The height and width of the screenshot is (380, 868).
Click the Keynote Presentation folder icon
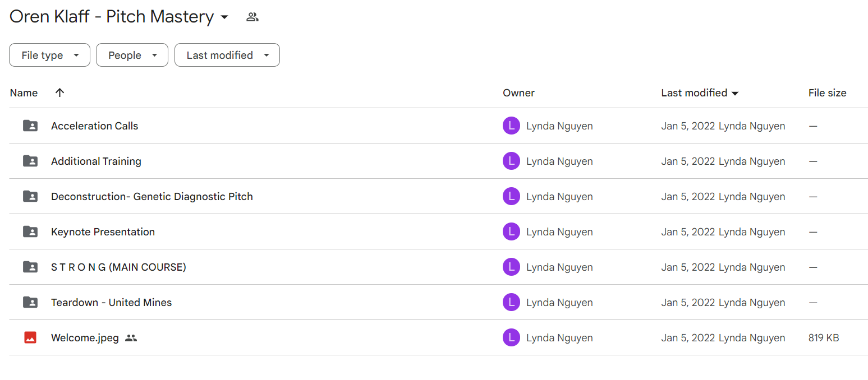coord(30,231)
